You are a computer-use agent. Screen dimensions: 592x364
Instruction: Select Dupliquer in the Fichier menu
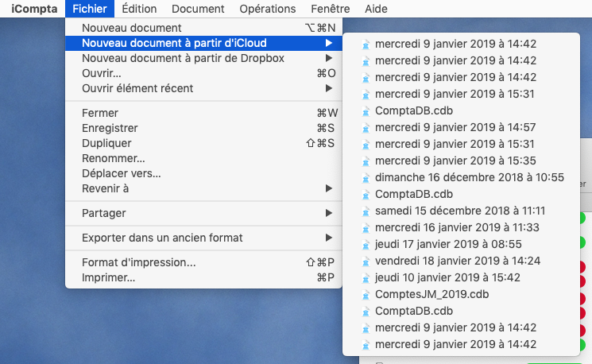click(x=203, y=143)
